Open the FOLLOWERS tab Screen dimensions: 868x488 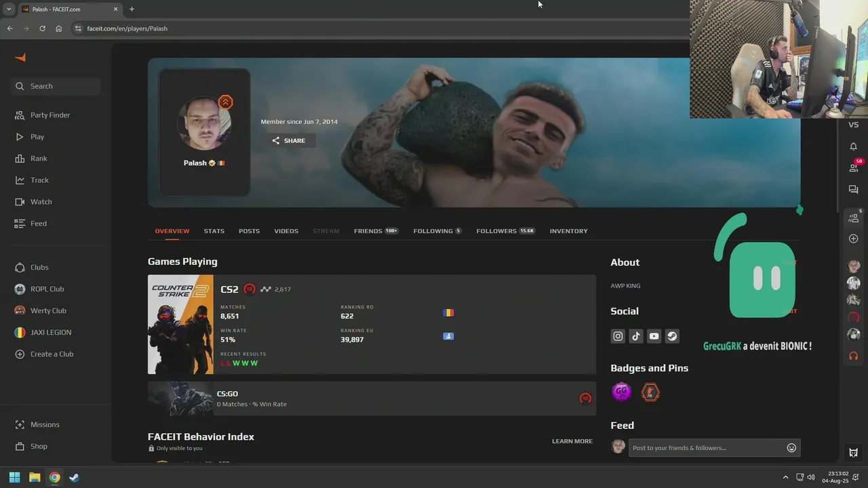506,231
